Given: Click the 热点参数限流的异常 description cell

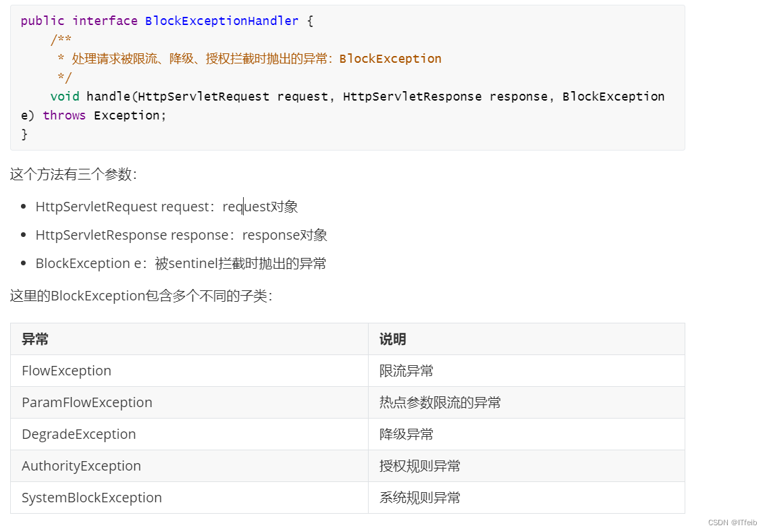Looking at the screenshot, I should (440, 402).
